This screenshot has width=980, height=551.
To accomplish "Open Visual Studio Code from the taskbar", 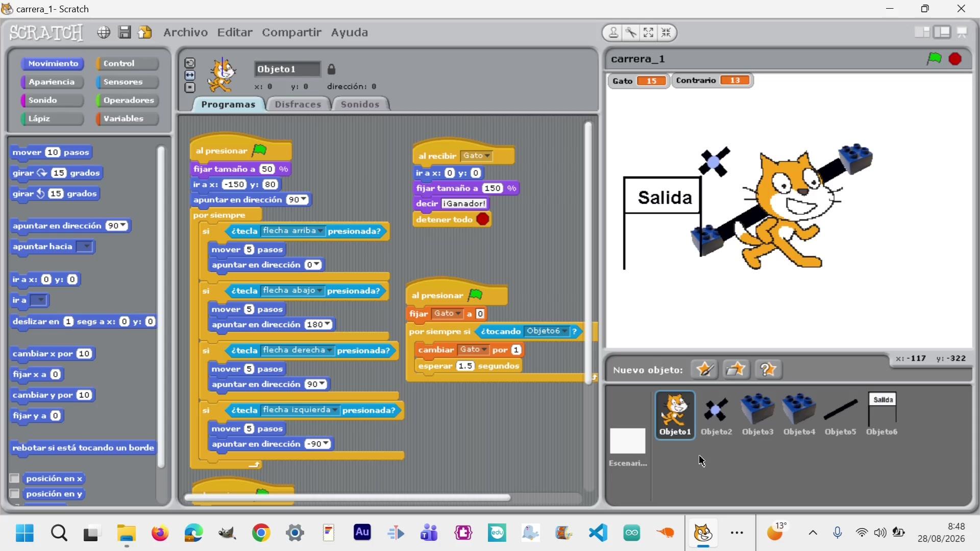I will tap(598, 533).
